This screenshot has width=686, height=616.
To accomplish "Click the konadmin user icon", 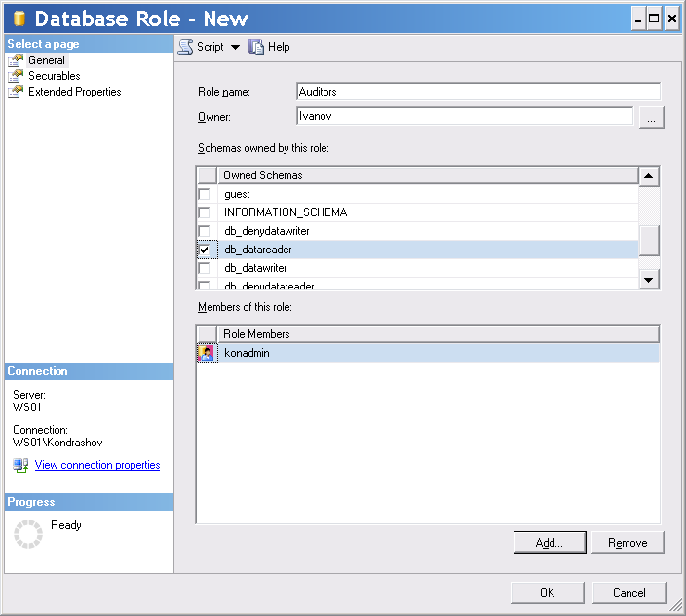I will point(207,353).
